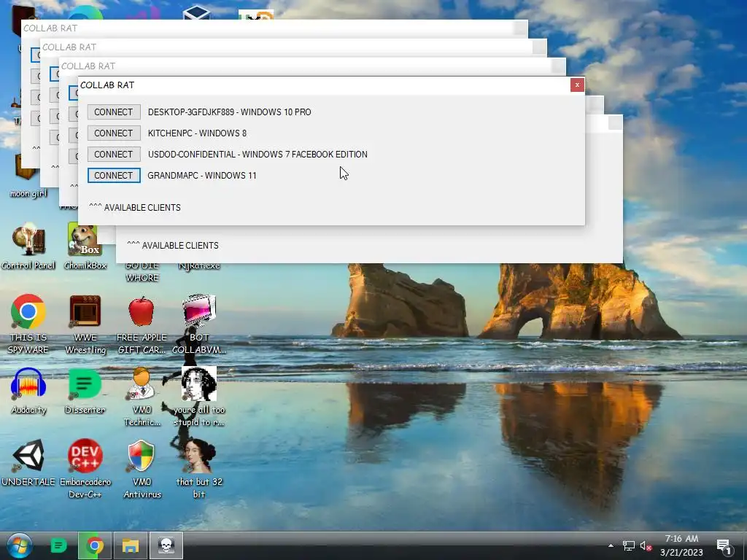Connect to DESKTOP-3GFDJKF889 Windows 10 Pro client
The height and width of the screenshot is (560, 747).
point(114,112)
